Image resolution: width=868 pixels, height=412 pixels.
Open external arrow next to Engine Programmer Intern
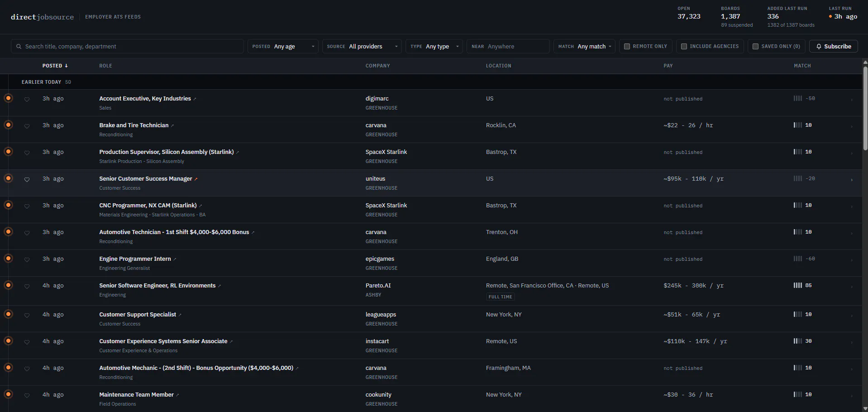[175, 259]
